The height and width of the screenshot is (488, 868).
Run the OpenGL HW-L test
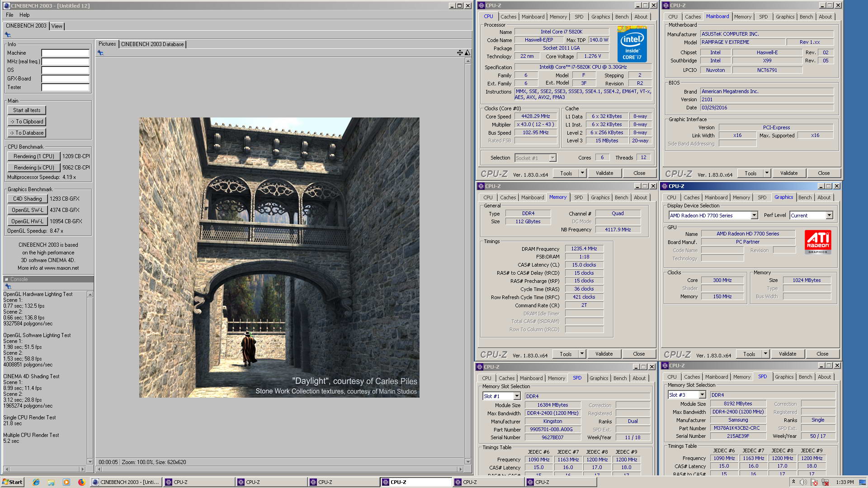click(x=27, y=221)
